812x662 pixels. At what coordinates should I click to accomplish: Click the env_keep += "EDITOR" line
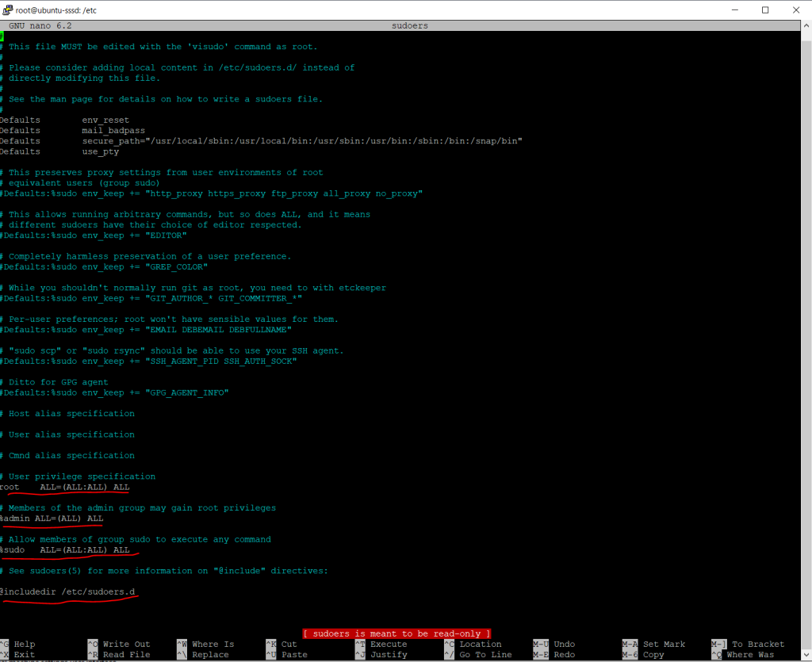[94, 235]
